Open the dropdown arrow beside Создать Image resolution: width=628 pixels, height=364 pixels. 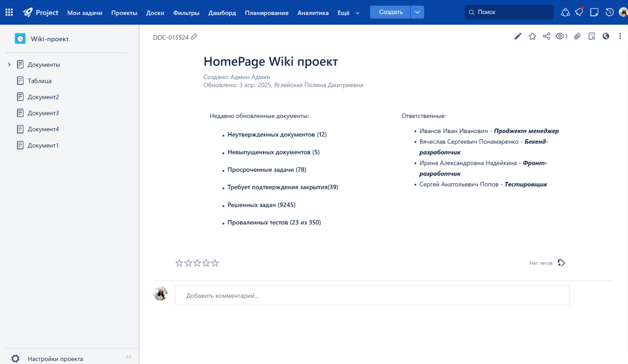417,12
